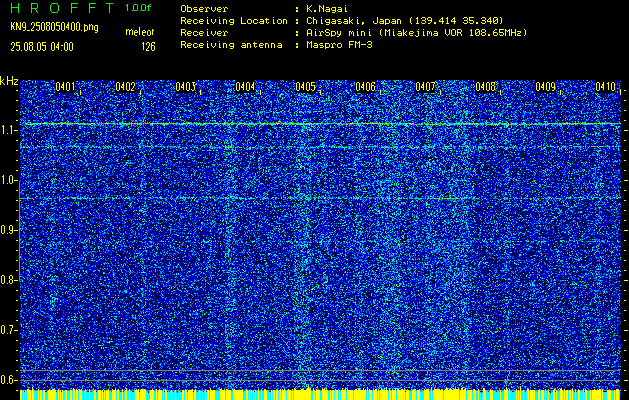This screenshot has height=400, width=629.
Task: Click the Observer name K.Nagai
Action: click(x=328, y=9)
